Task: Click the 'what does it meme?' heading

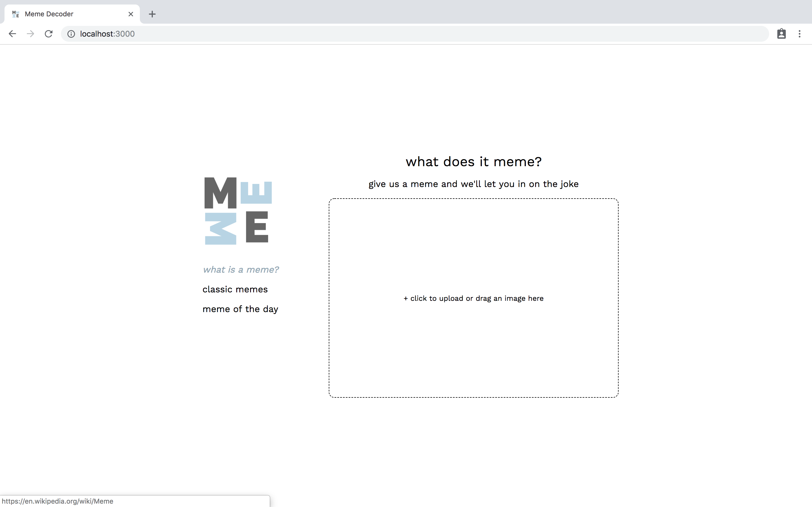Action: 473,162
